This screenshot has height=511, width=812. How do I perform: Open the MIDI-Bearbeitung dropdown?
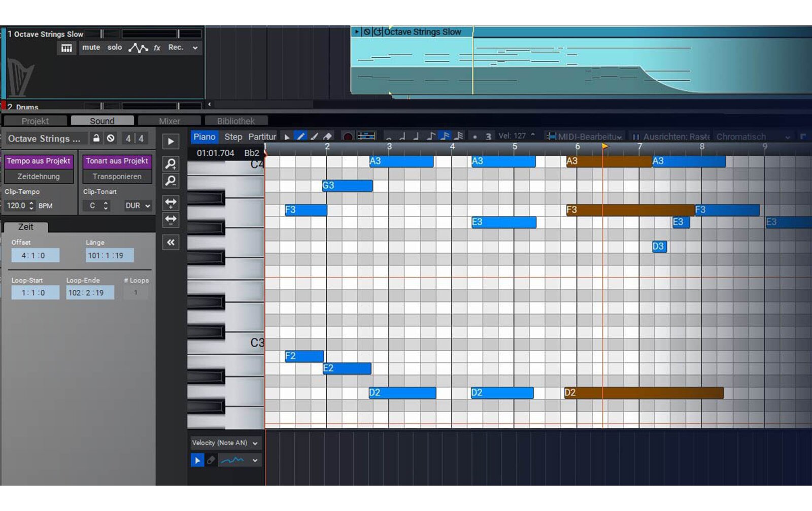pyautogui.click(x=585, y=137)
